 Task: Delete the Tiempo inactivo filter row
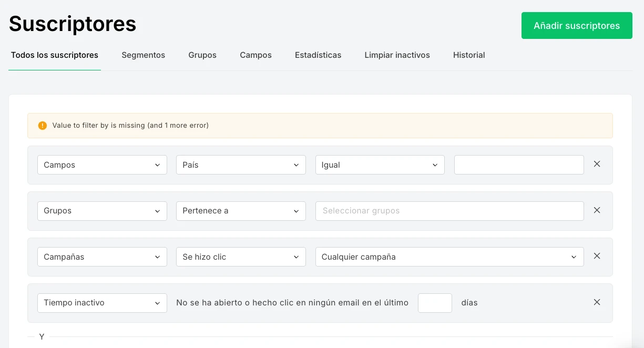(597, 302)
